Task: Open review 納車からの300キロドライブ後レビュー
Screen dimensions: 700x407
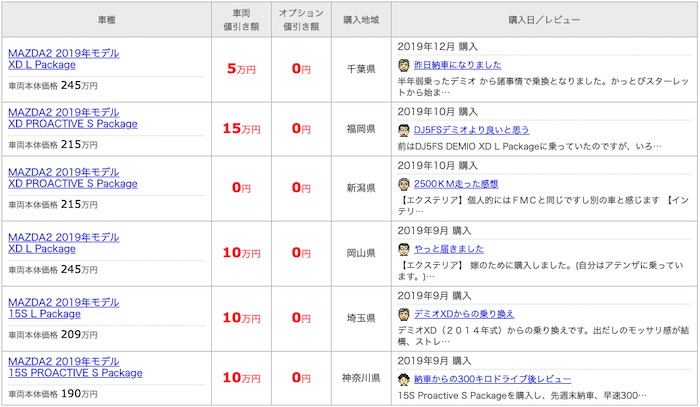Action: (492, 379)
